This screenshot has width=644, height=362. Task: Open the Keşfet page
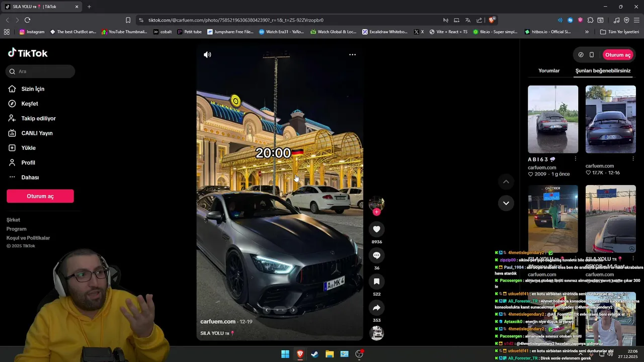click(x=30, y=104)
